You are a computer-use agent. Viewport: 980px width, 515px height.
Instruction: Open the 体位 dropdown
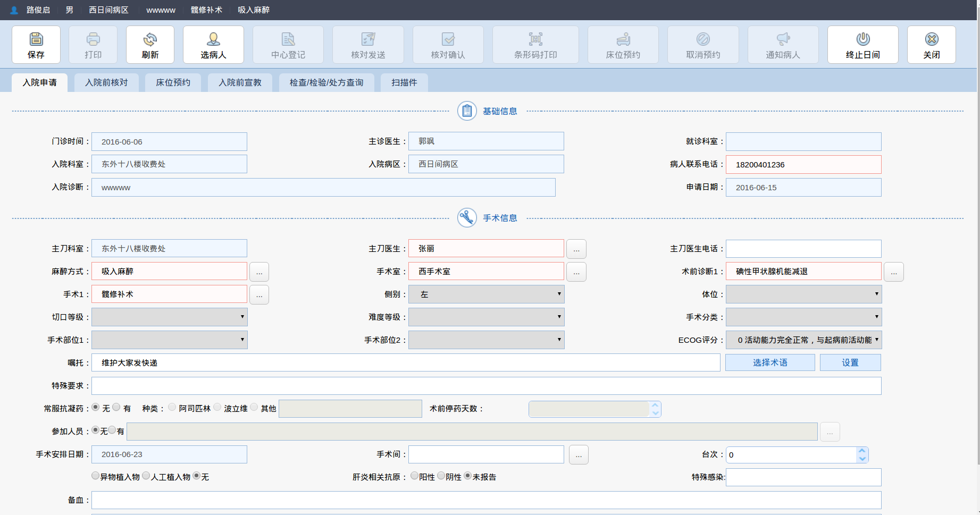pyautogui.click(x=803, y=294)
